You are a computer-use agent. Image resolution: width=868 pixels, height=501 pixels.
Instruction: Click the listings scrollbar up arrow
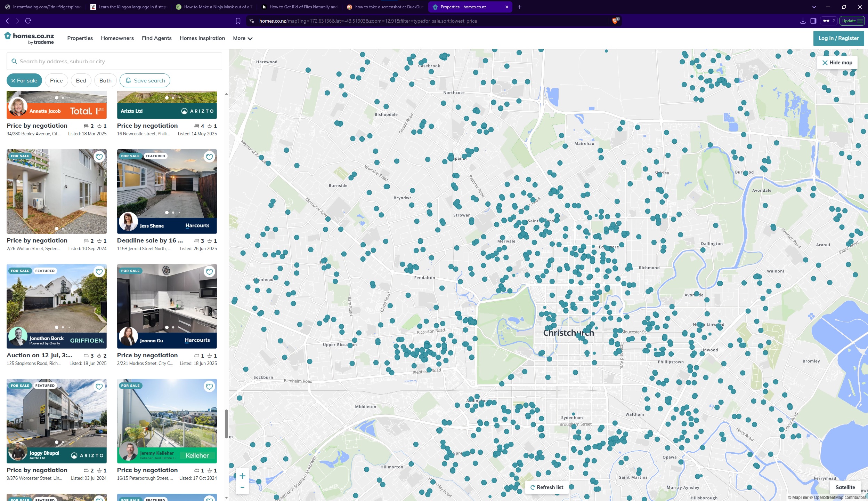(x=226, y=94)
